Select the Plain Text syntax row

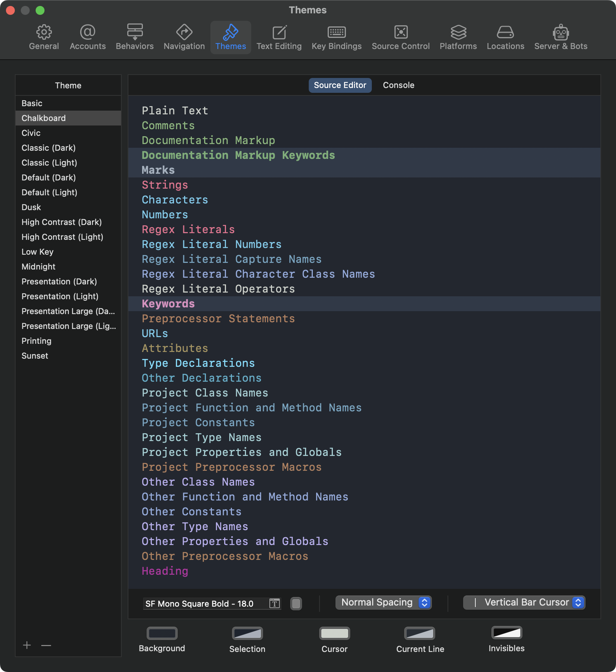tap(364, 111)
